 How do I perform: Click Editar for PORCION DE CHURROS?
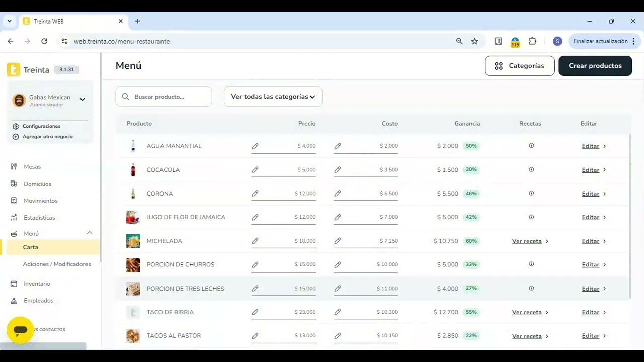(594, 265)
